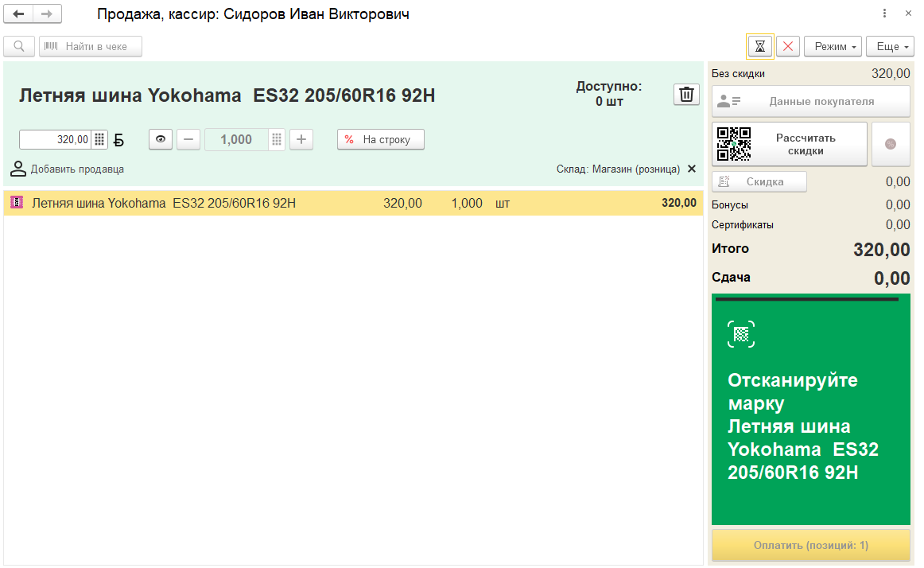The height and width of the screenshot is (568, 924).
Task: Click the magnifier search icon
Action: pyautogui.click(x=19, y=46)
